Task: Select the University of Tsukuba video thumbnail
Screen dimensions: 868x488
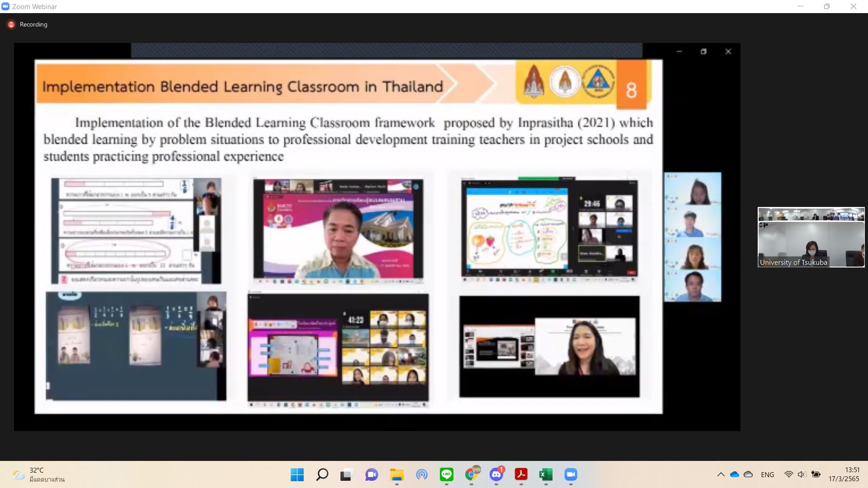Action: [811, 237]
